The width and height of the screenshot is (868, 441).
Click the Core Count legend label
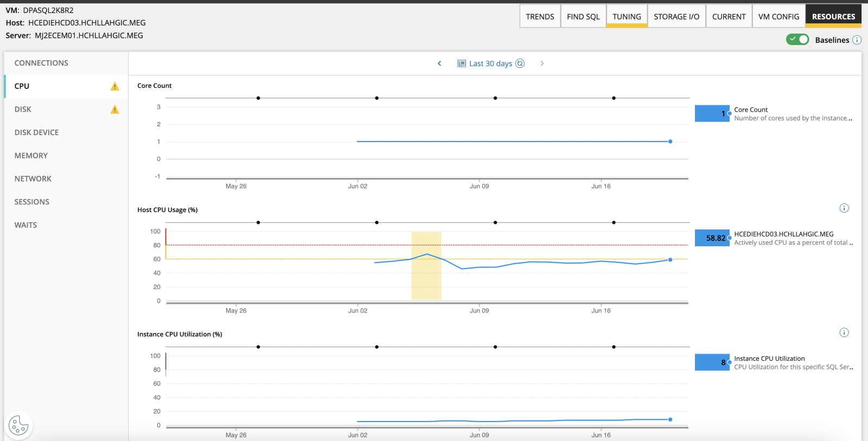[x=751, y=110]
